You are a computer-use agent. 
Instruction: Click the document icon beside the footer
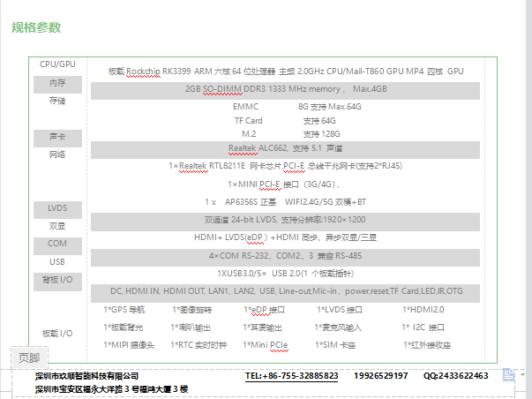[x=508, y=375]
